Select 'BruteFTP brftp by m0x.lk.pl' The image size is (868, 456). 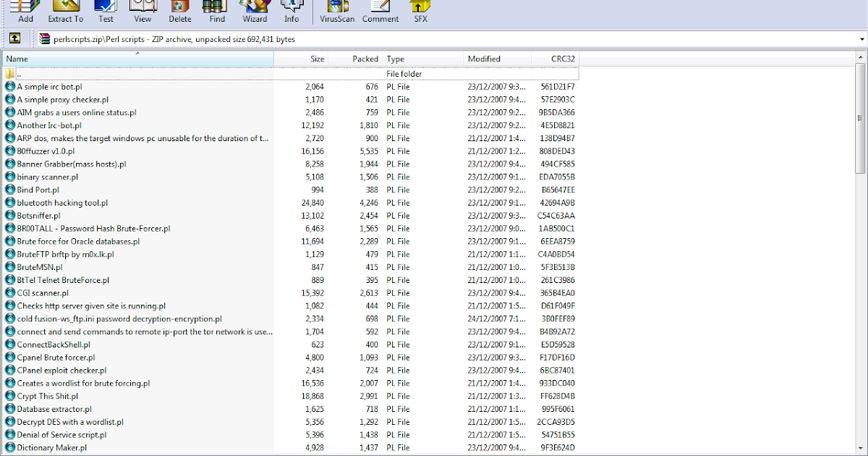click(65, 254)
